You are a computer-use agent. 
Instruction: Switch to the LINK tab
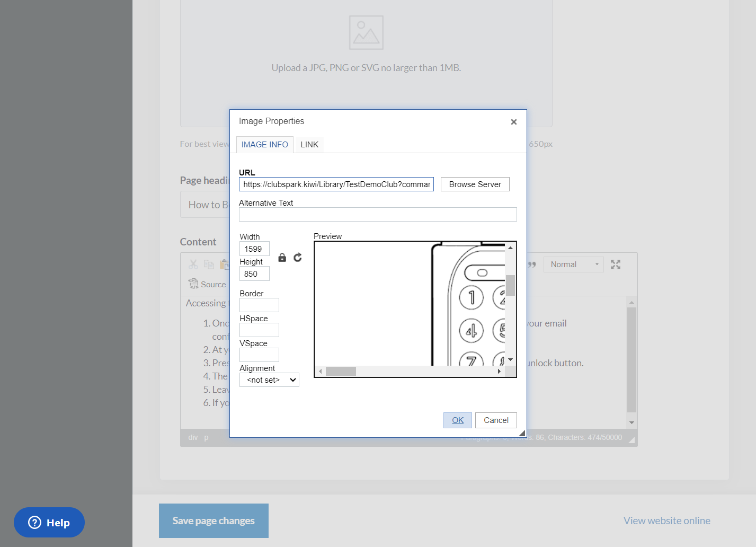click(309, 145)
